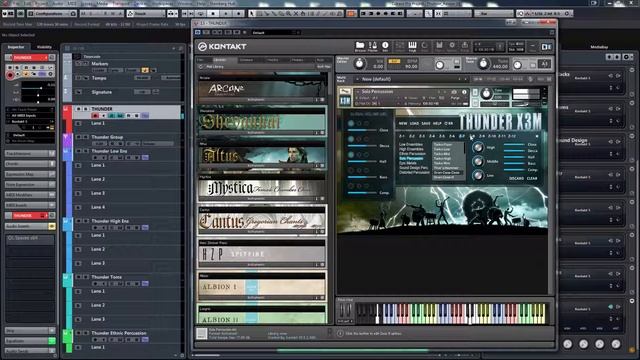Mute the Thunder Toms track

(79, 277)
